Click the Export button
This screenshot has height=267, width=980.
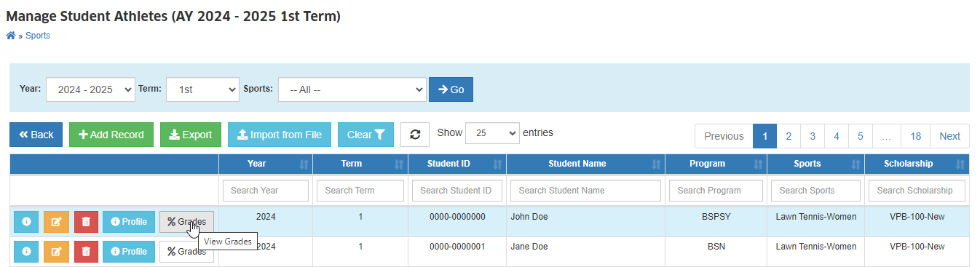pyautogui.click(x=191, y=135)
